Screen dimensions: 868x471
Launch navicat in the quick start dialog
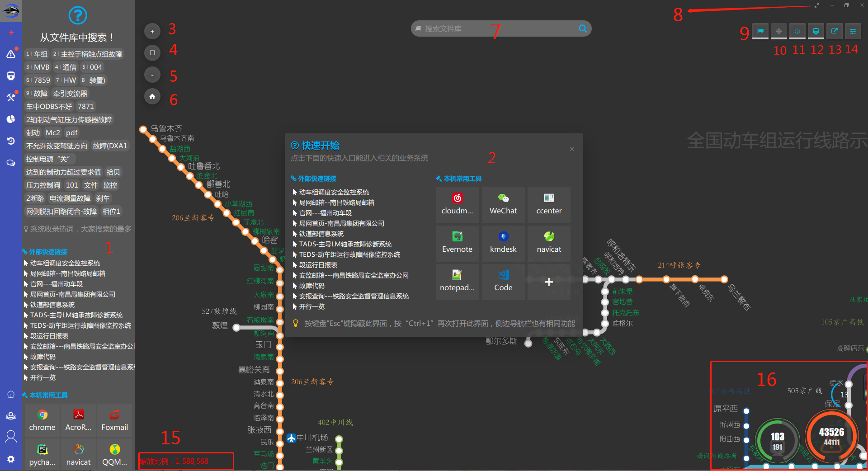coord(549,243)
